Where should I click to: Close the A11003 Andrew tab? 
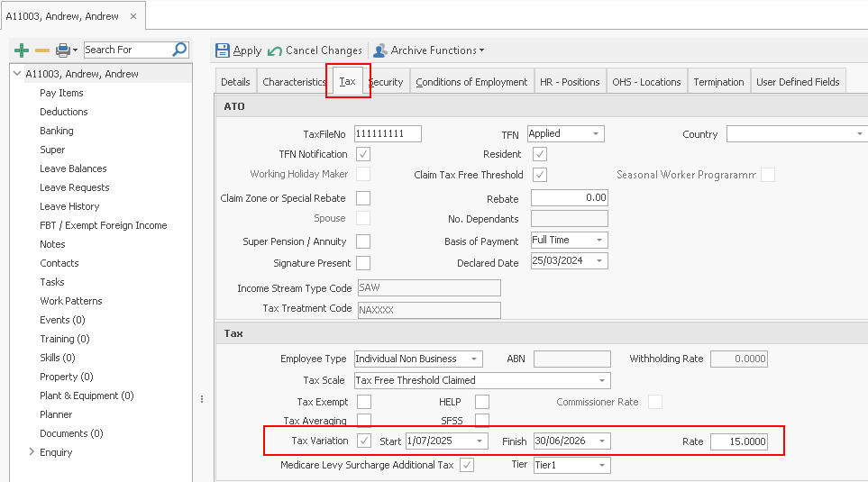click(x=134, y=16)
